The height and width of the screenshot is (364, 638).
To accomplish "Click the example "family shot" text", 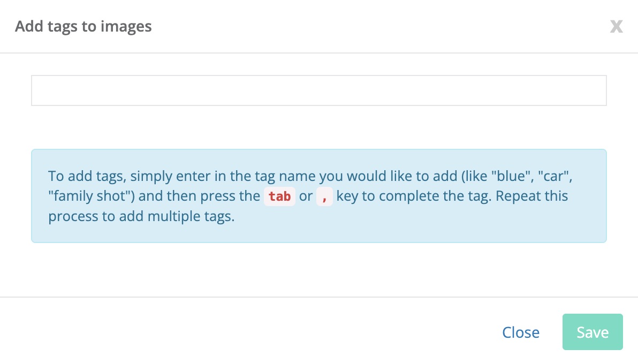I will (92, 196).
